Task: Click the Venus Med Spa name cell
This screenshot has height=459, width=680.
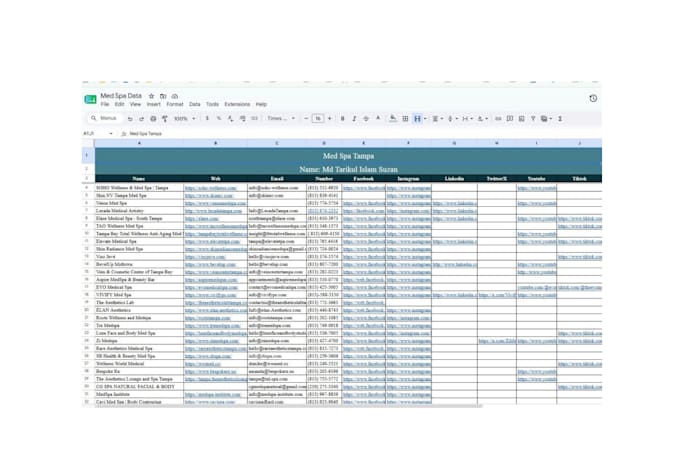Action: coord(139,203)
